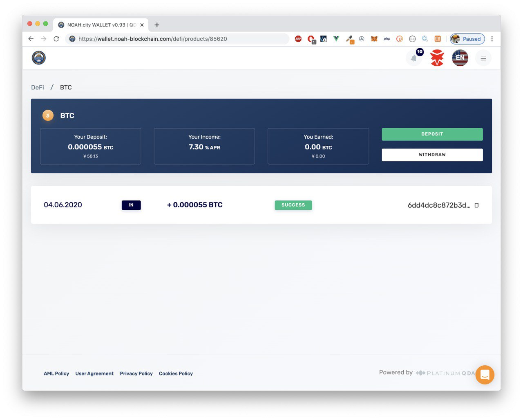Reload the current page

pos(56,39)
